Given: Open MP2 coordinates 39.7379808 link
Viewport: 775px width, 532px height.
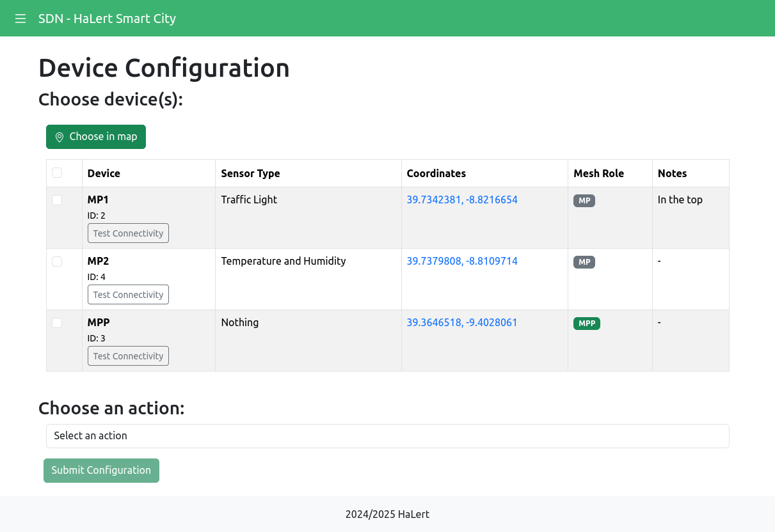Looking at the screenshot, I should pos(462,262).
